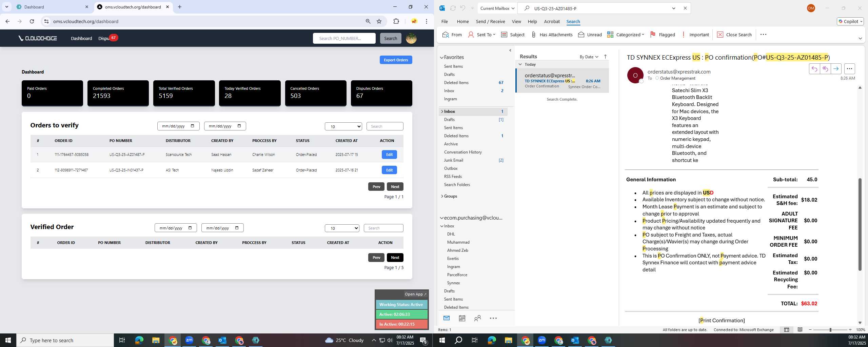
Task: Open Current Mailbox scope dropdown
Action: (497, 8)
